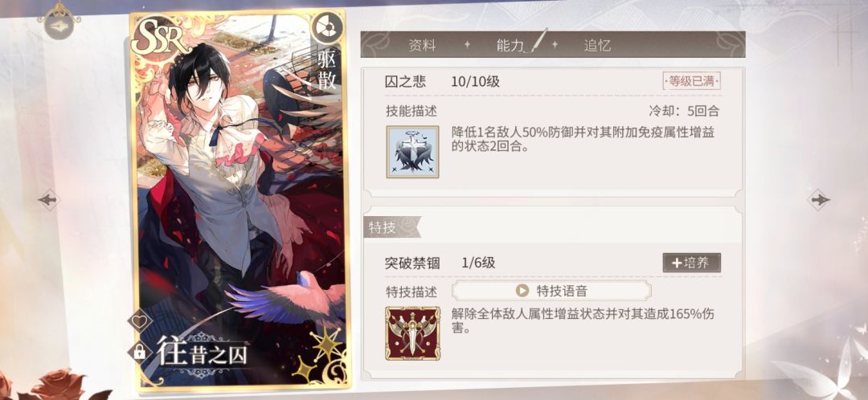Toggle the heart favorite on the card
The image size is (868, 400).
pyautogui.click(x=140, y=321)
